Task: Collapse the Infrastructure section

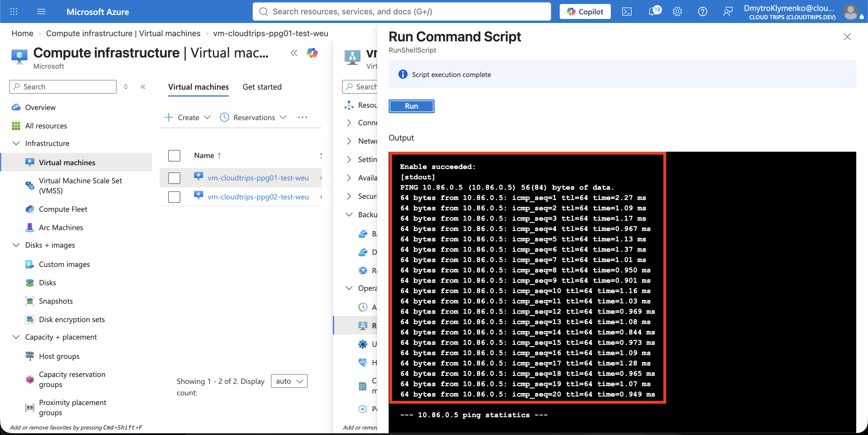Action: (x=16, y=143)
